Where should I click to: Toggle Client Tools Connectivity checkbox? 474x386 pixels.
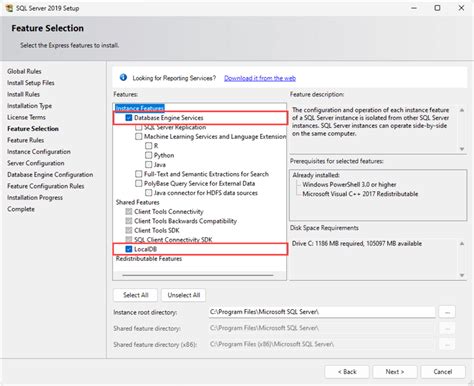click(x=129, y=211)
